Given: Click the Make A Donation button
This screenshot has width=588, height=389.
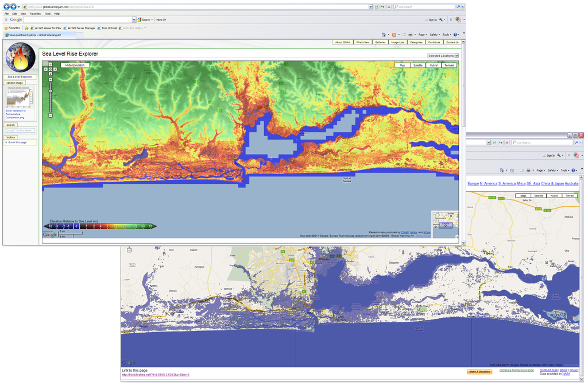Looking at the screenshot, I should [479, 372].
